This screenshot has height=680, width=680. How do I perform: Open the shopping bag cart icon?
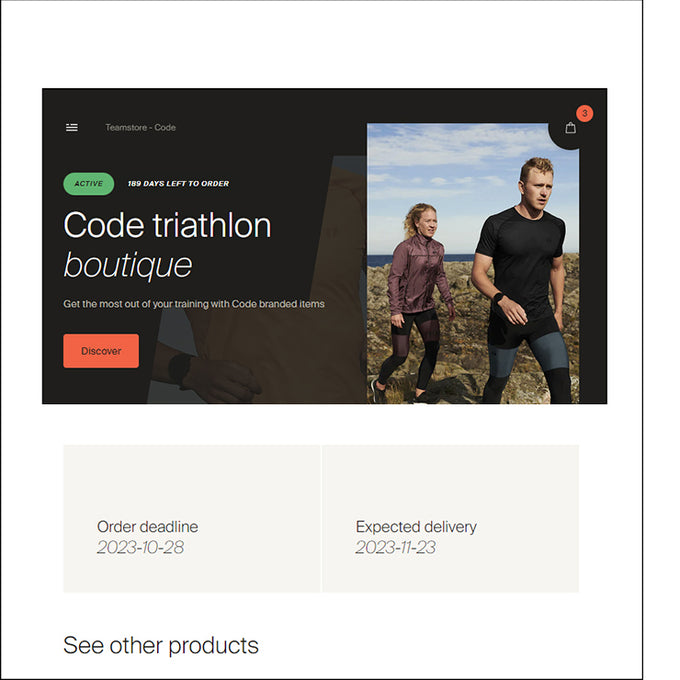[571, 128]
